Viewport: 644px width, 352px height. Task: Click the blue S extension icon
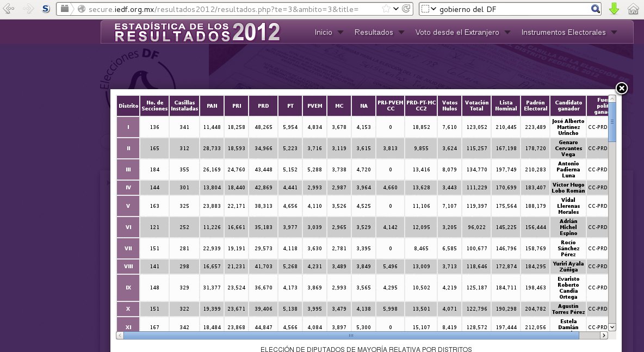point(46,9)
